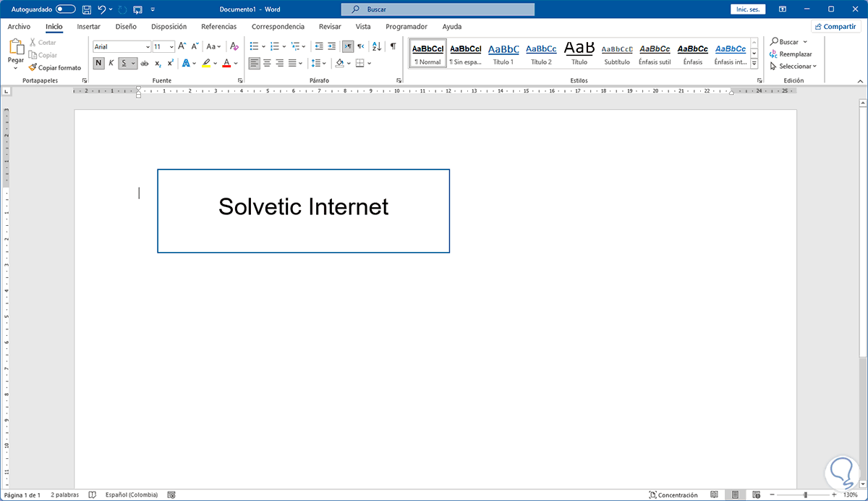This screenshot has width=868, height=501.
Task: Toggle strikethrough abc formatting
Action: coord(144,64)
